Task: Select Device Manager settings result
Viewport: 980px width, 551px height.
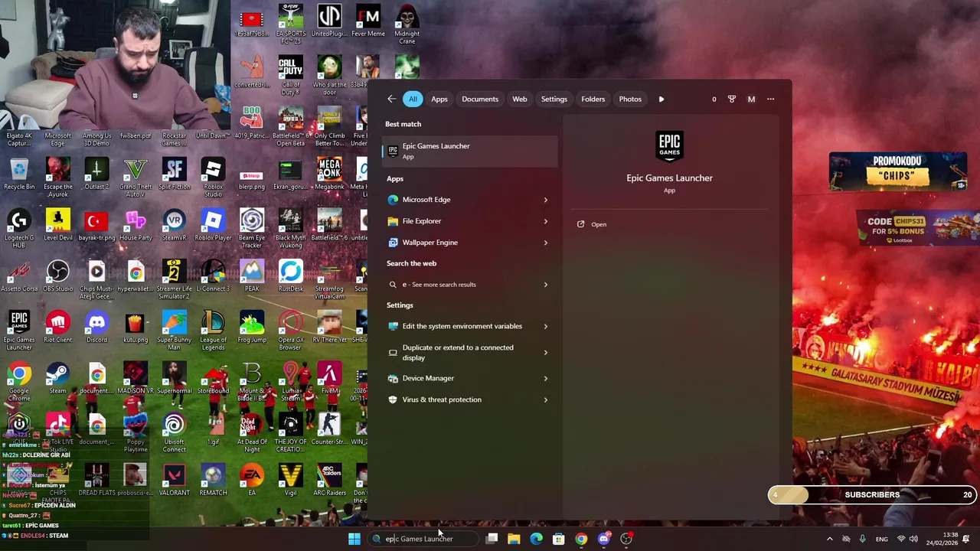Action: click(x=459, y=378)
